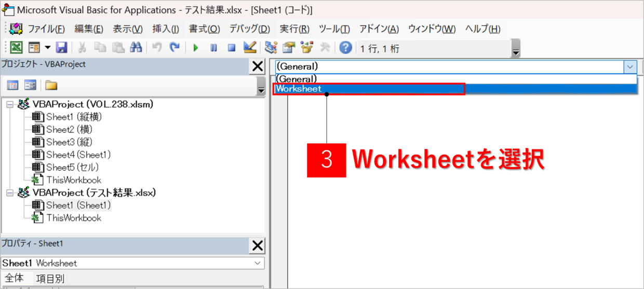Click View Object icon in project pane

pos(30,85)
